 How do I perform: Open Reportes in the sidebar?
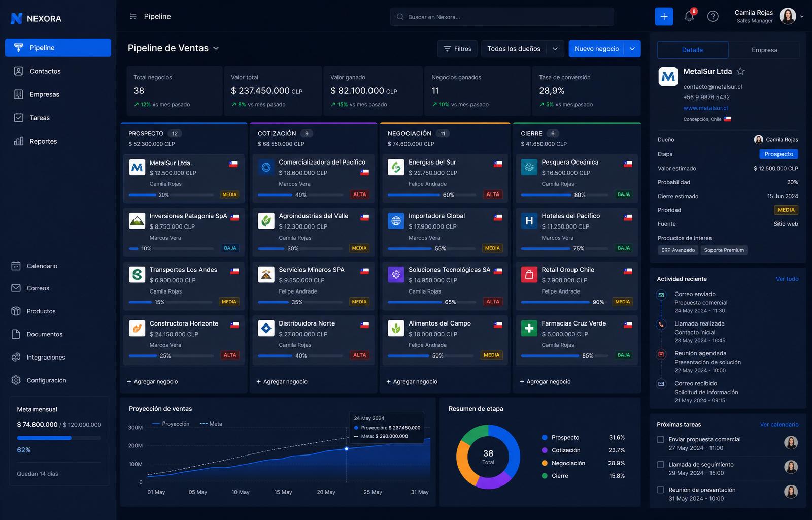58,141
